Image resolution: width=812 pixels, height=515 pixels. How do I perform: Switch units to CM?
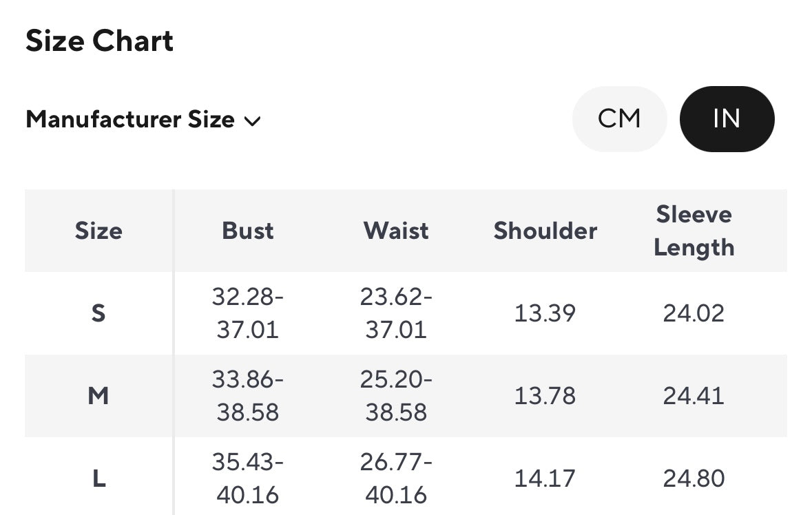tap(619, 119)
